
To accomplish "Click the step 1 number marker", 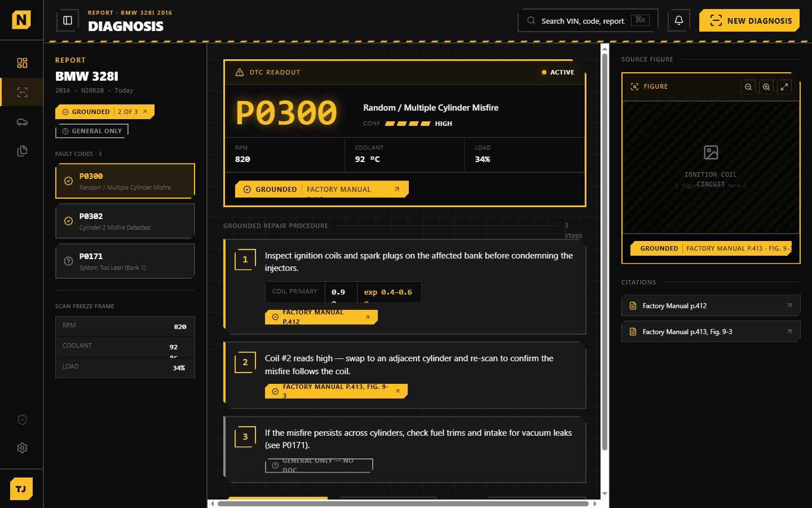I will (245, 260).
